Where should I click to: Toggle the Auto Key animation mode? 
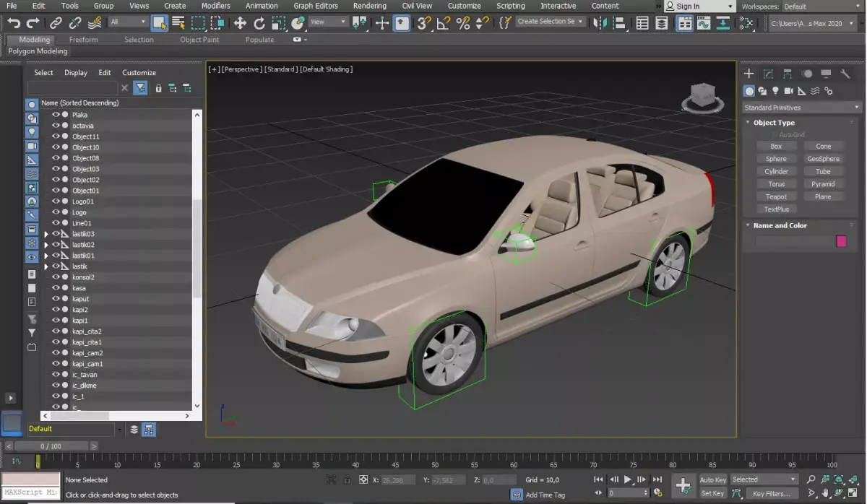[712, 479]
